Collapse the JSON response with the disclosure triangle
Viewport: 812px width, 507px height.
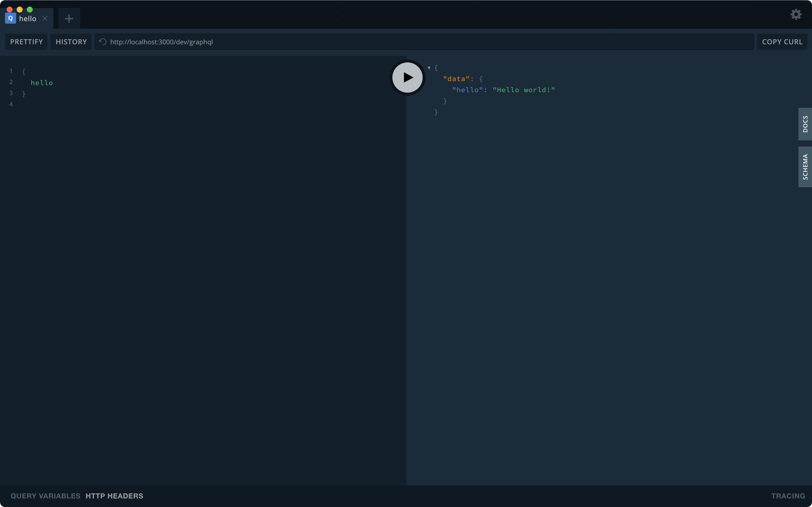pos(429,68)
